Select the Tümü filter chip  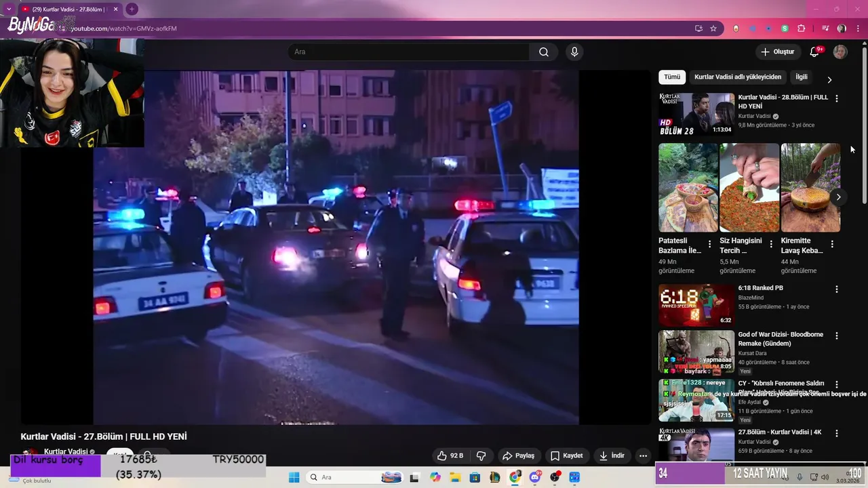(672, 77)
